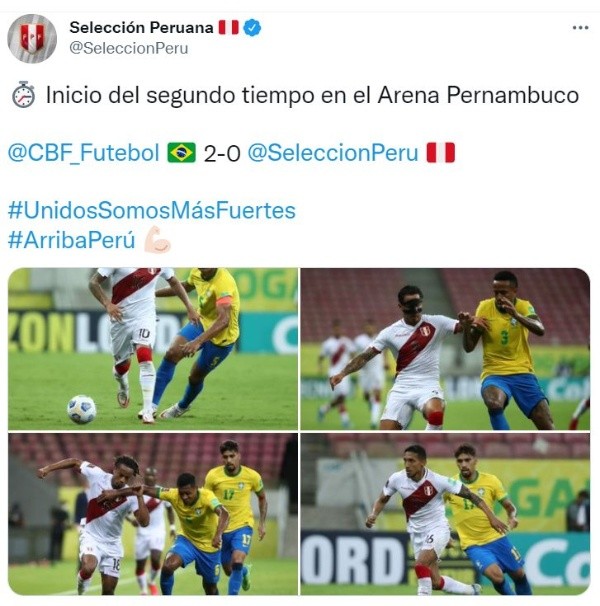Click the stopwatch emoji in the tweet

[23, 94]
